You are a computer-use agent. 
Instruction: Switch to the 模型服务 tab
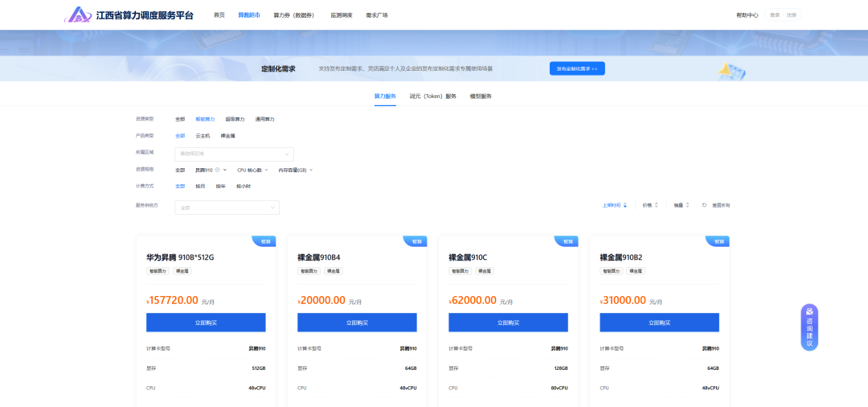(x=481, y=97)
